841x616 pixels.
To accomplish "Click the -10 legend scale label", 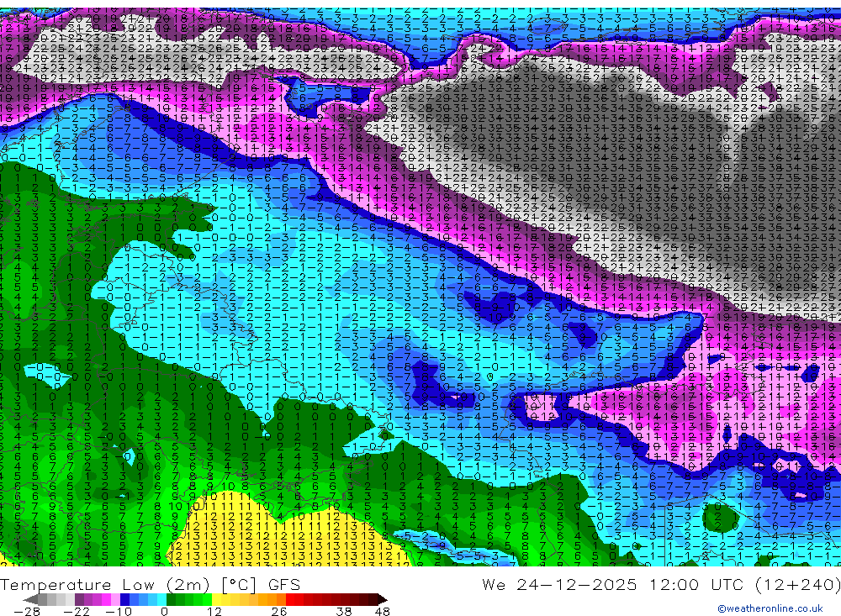I will (119, 611).
